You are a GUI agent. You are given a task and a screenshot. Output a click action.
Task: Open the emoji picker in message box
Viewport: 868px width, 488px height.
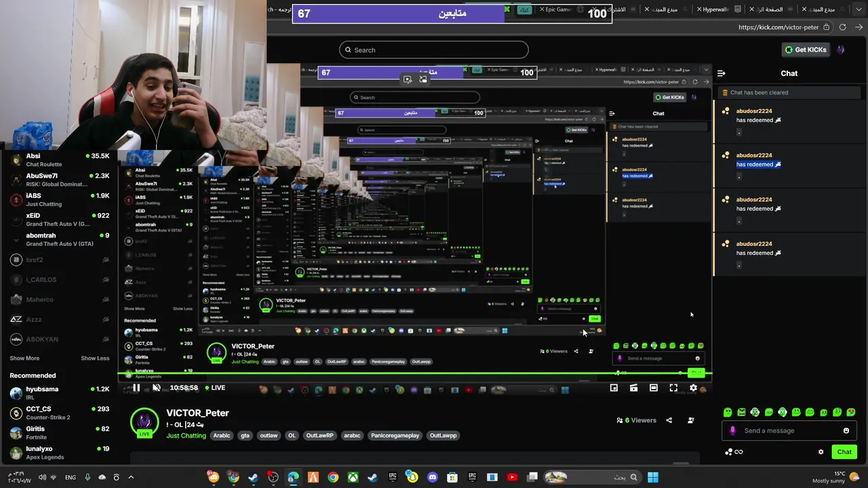point(846,430)
